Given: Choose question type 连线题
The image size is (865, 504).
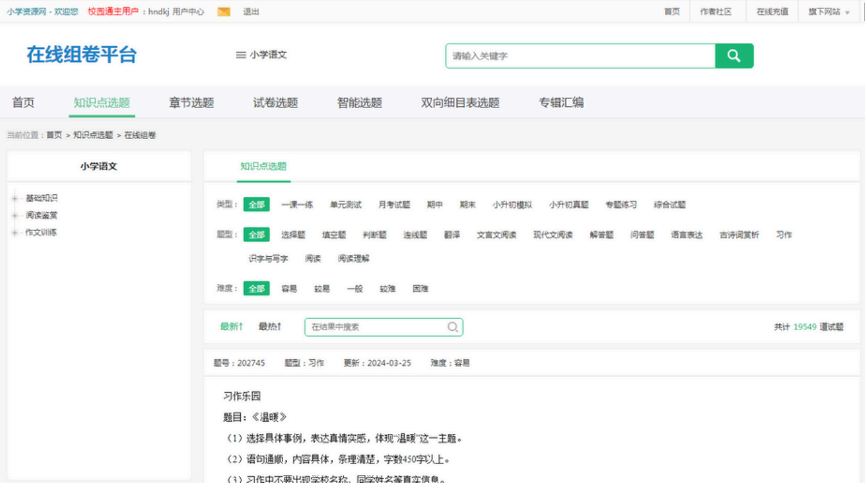Looking at the screenshot, I should 415,235.
